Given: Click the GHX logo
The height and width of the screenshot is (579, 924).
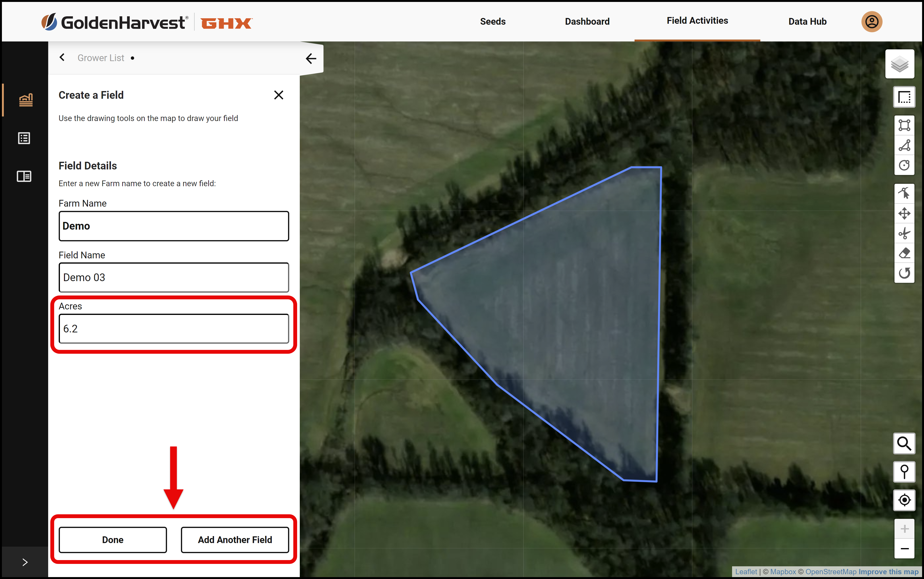Looking at the screenshot, I should [x=226, y=23].
